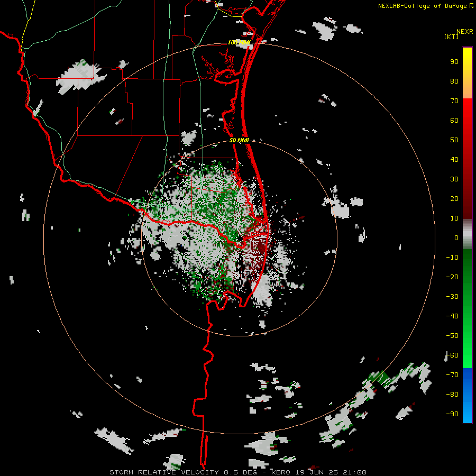
Task: Click the -30 value on velocity scale
Action: click(x=452, y=297)
